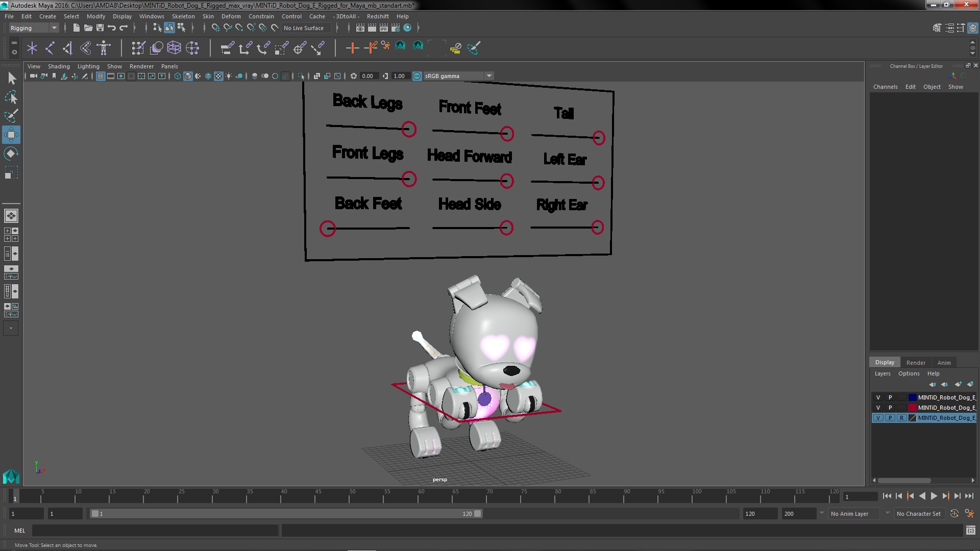
Task: Toggle the R display type on selected layer
Action: [902, 418]
